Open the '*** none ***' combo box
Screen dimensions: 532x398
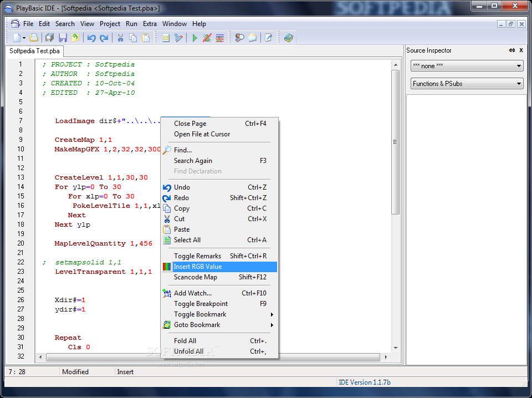(467, 66)
